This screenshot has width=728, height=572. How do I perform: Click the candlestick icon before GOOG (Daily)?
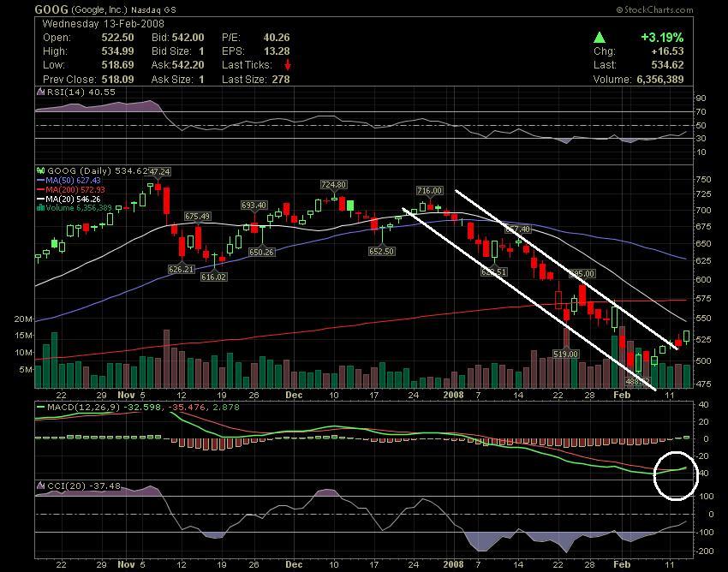click(x=41, y=171)
